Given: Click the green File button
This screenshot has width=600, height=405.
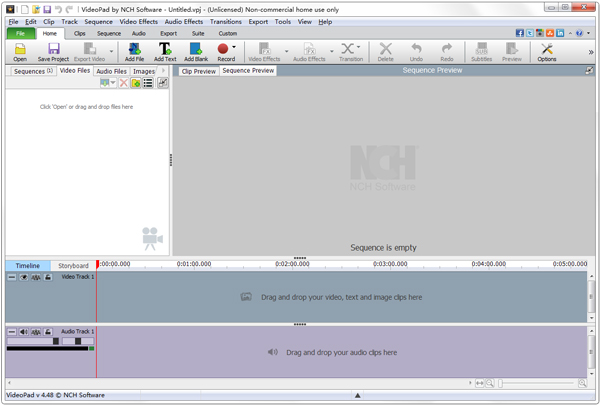Looking at the screenshot, I should click(20, 33).
